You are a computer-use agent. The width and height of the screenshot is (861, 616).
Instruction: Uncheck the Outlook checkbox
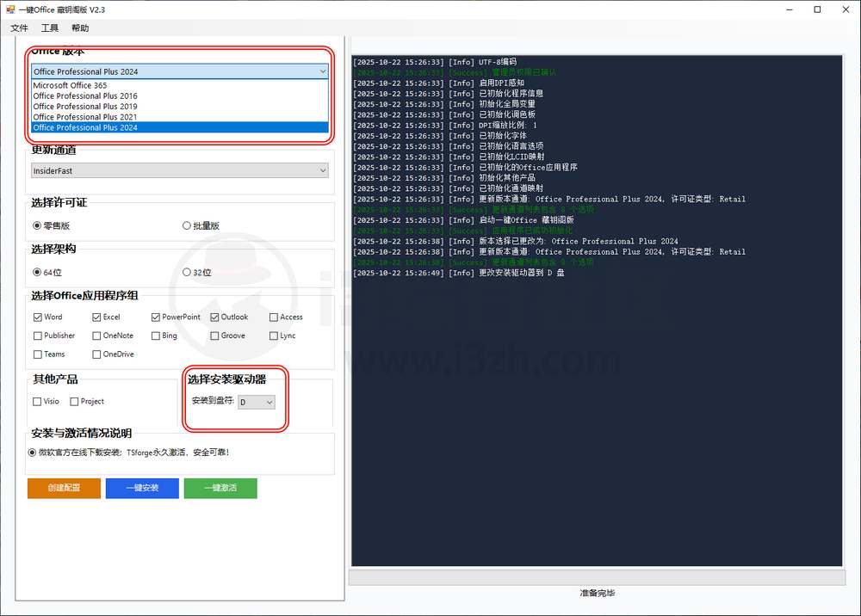click(x=214, y=317)
